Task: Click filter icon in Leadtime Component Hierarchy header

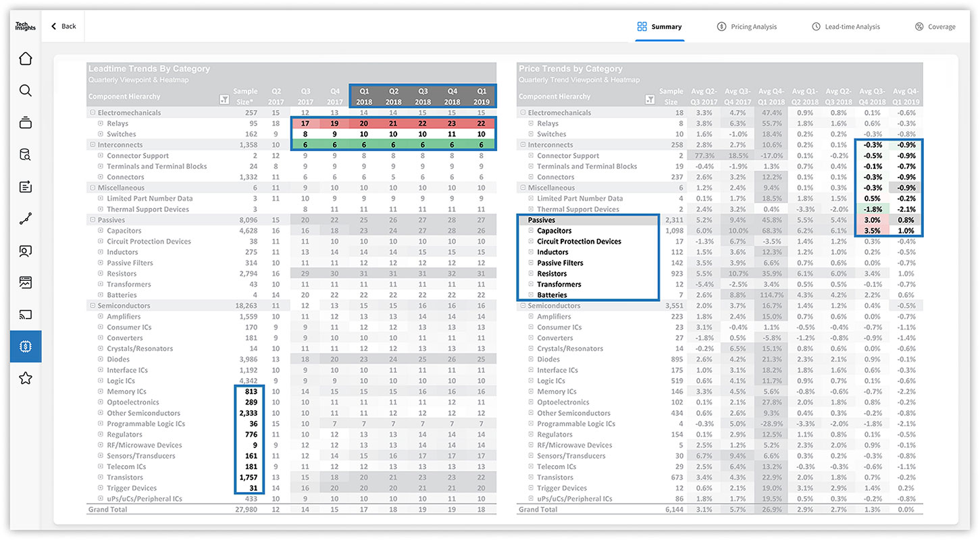Action: 224,100
